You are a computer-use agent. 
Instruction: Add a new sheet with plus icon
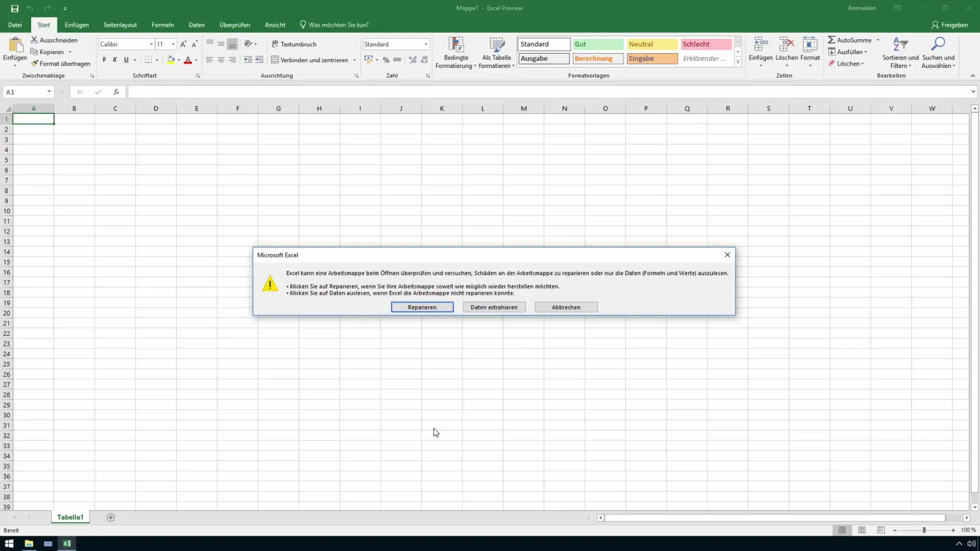tap(111, 517)
